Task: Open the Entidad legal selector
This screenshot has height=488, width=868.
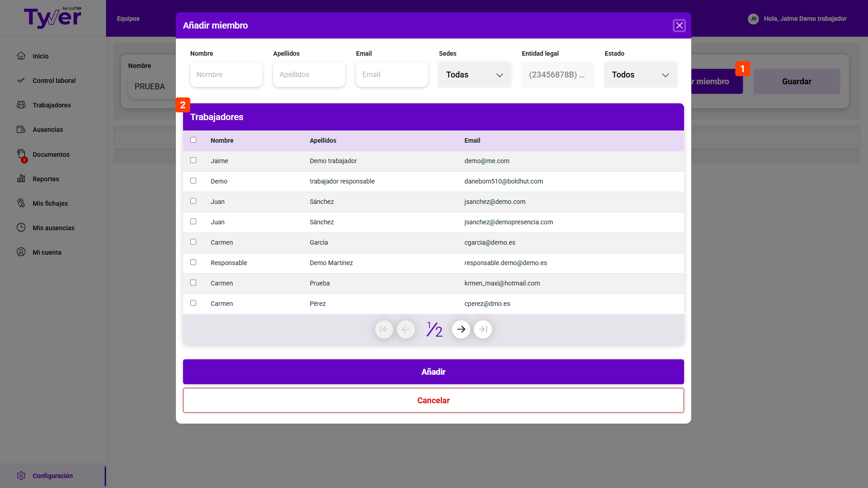Action: pyautogui.click(x=558, y=75)
